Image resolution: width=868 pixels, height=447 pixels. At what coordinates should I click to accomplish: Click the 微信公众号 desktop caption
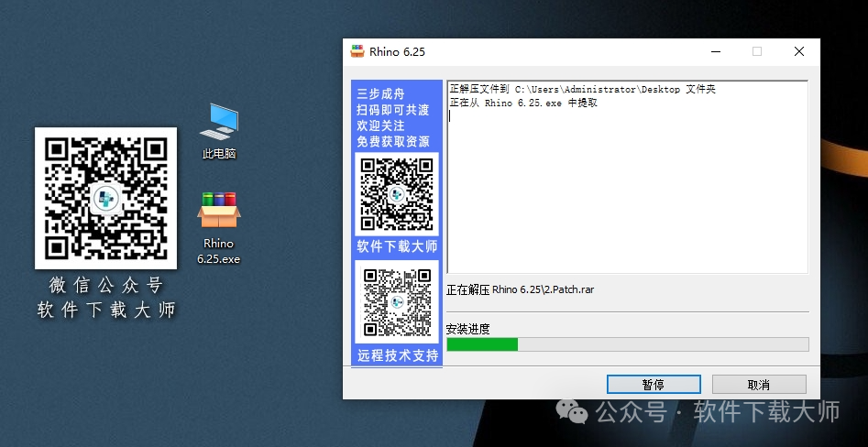[105, 286]
